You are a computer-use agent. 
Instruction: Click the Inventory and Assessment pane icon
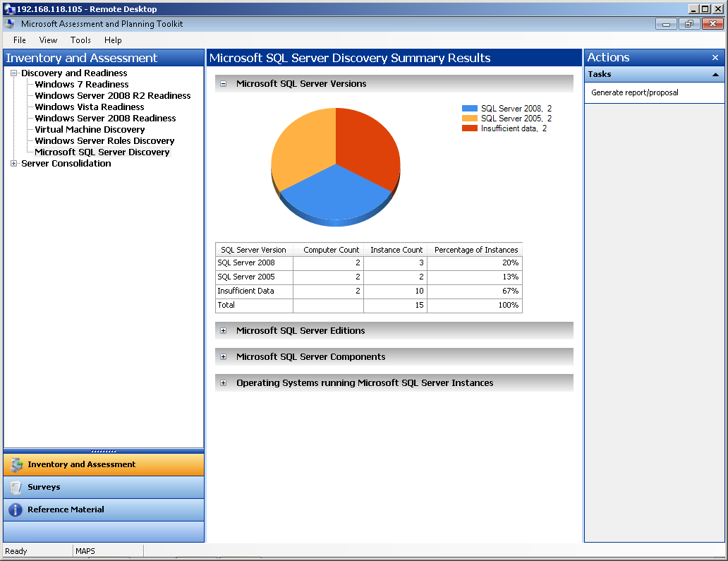coord(16,464)
